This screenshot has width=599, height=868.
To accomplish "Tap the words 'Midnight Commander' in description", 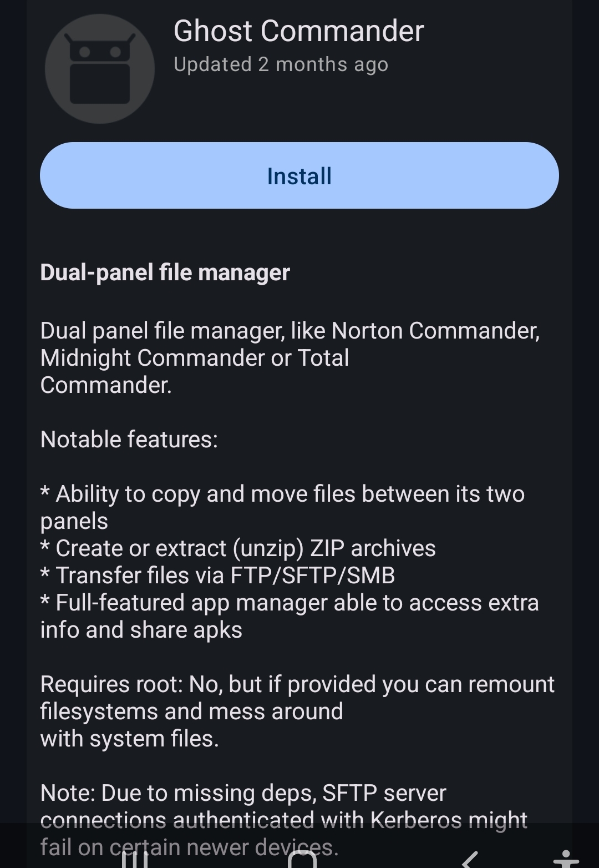I will coord(153,358).
